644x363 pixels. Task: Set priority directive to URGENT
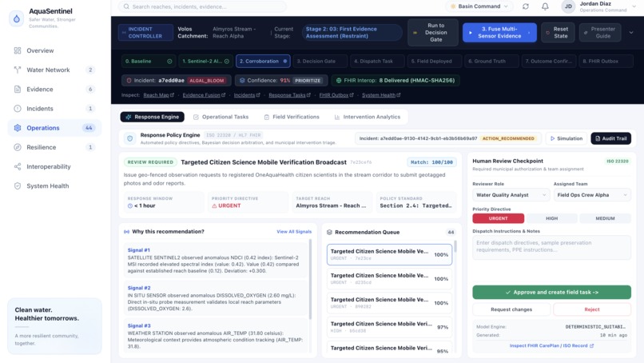(x=499, y=218)
